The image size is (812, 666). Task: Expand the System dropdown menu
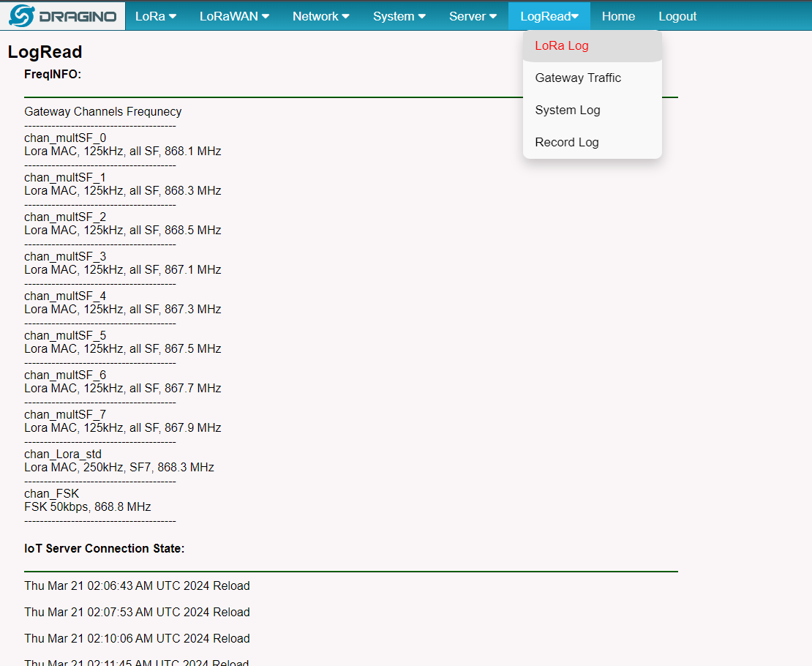(399, 16)
